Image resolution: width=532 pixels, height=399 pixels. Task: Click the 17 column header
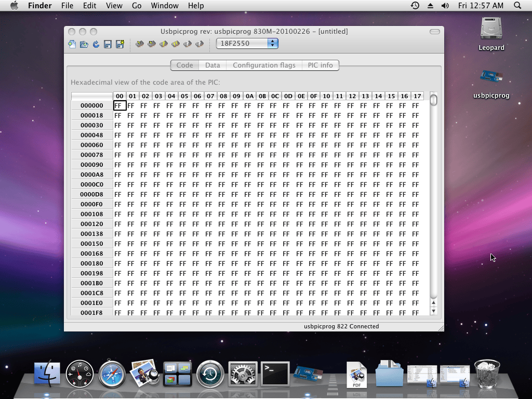coord(417,96)
